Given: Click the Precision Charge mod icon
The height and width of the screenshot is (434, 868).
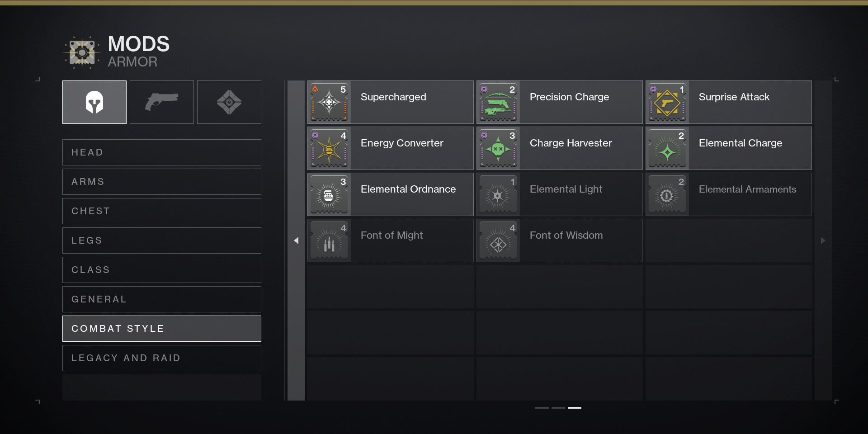Looking at the screenshot, I should [498, 102].
